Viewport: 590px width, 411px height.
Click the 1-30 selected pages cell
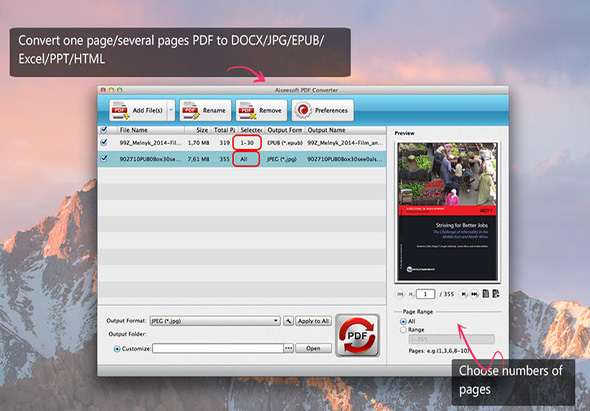pyautogui.click(x=247, y=143)
